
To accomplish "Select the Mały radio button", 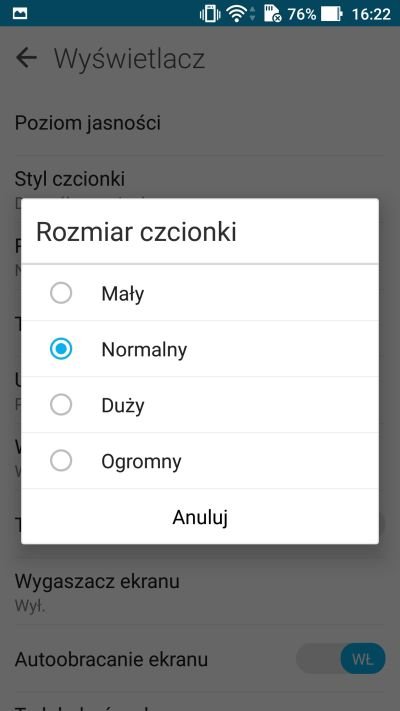I will tap(61, 293).
